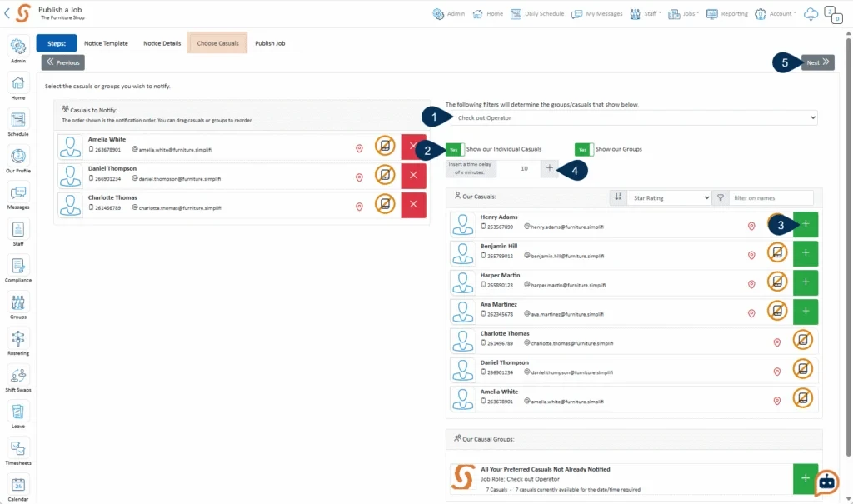Open the Groups sidebar icon
The image size is (853, 504).
18,306
